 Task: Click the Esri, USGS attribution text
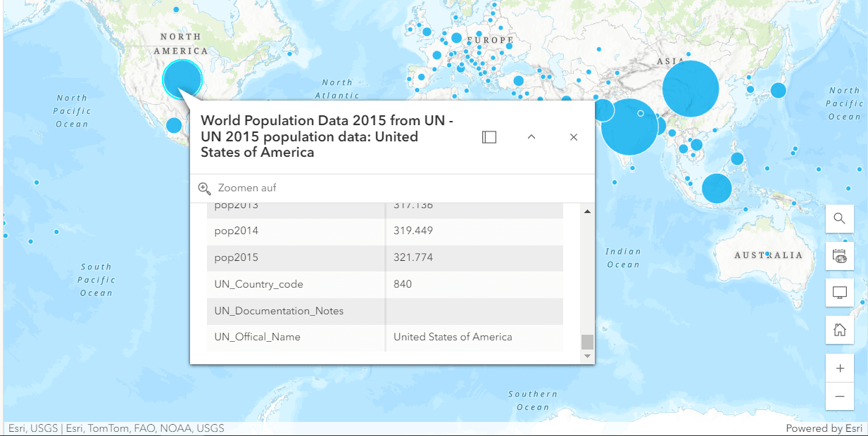click(116, 428)
